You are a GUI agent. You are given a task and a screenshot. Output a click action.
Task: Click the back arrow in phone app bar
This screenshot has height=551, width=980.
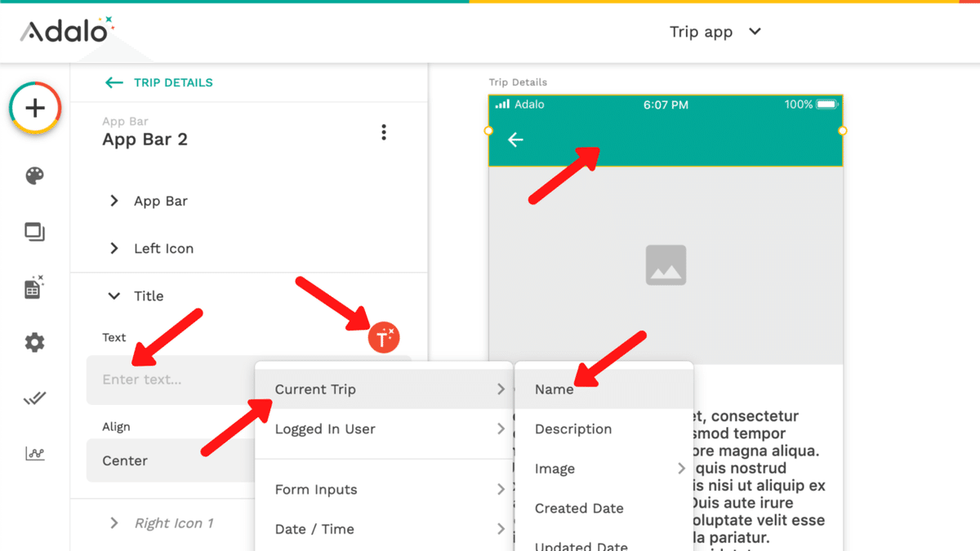point(515,140)
